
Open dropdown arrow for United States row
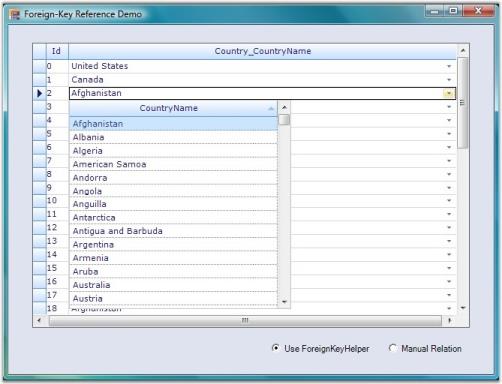tap(449, 66)
